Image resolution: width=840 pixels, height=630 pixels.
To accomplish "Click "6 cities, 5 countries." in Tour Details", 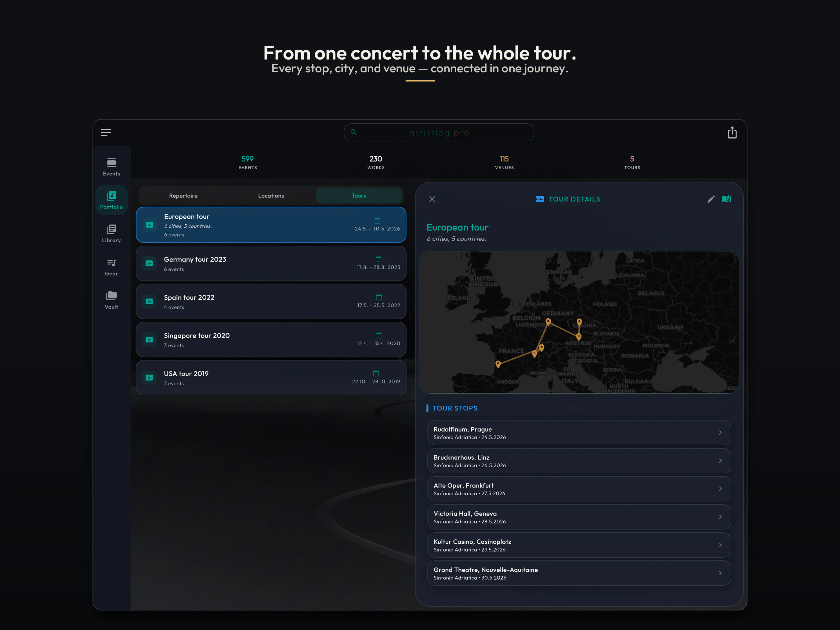I will click(456, 239).
